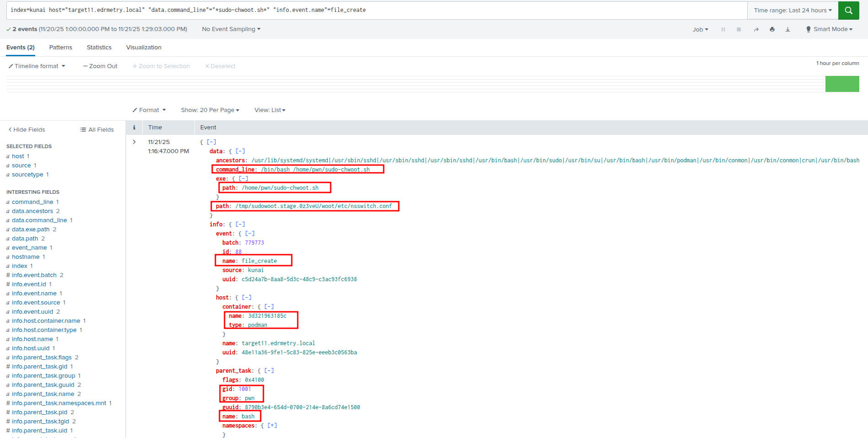Select data.command_line field in sidebar
Image resolution: width=868 pixels, height=438 pixels.
click(x=39, y=220)
